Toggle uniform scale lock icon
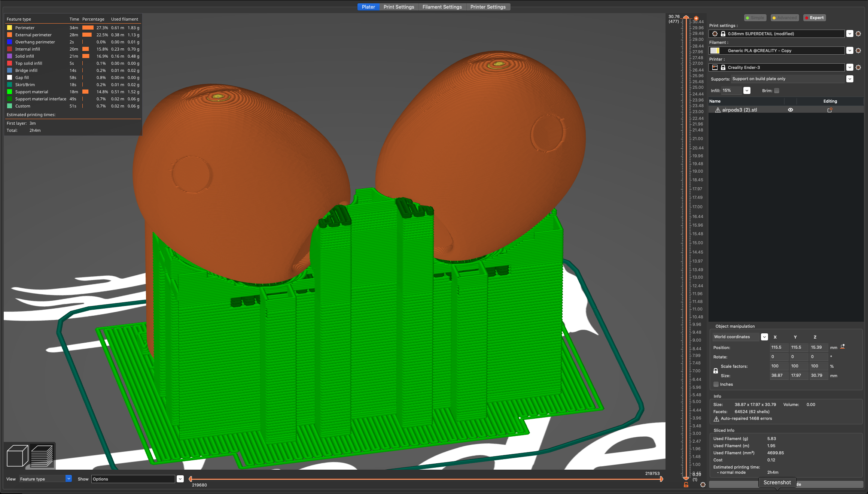Viewport: 868px width, 494px height. [716, 371]
